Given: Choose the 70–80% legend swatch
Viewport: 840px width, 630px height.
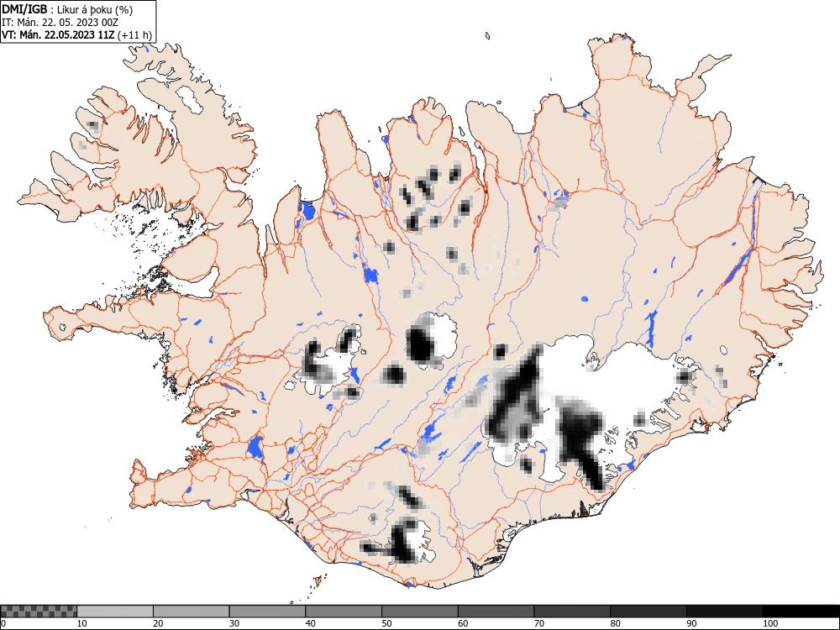Looking at the screenshot, I should click(x=572, y=612).
